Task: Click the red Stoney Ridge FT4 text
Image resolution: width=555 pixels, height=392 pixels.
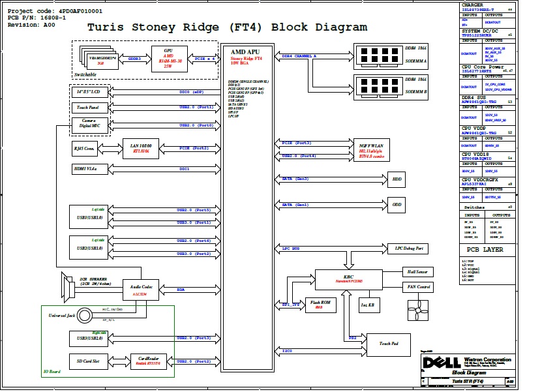Action: (x=247, y=59)
